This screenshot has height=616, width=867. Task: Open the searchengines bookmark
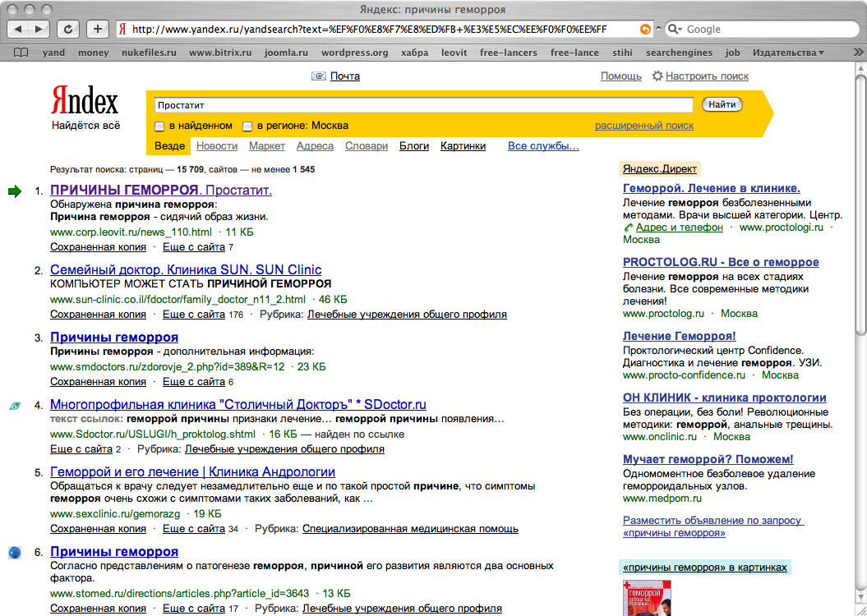click(680, 53)
